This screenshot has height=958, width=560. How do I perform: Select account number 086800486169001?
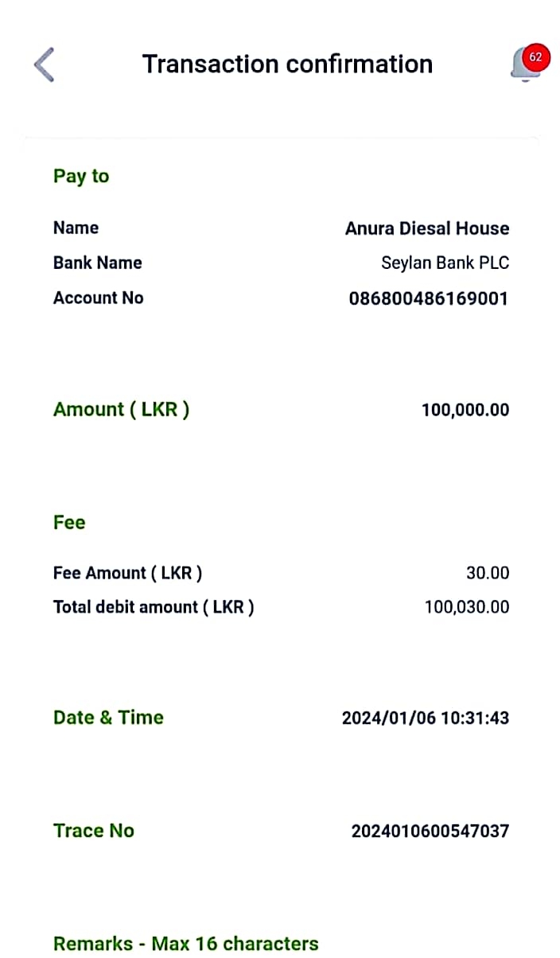click(428, 299)
